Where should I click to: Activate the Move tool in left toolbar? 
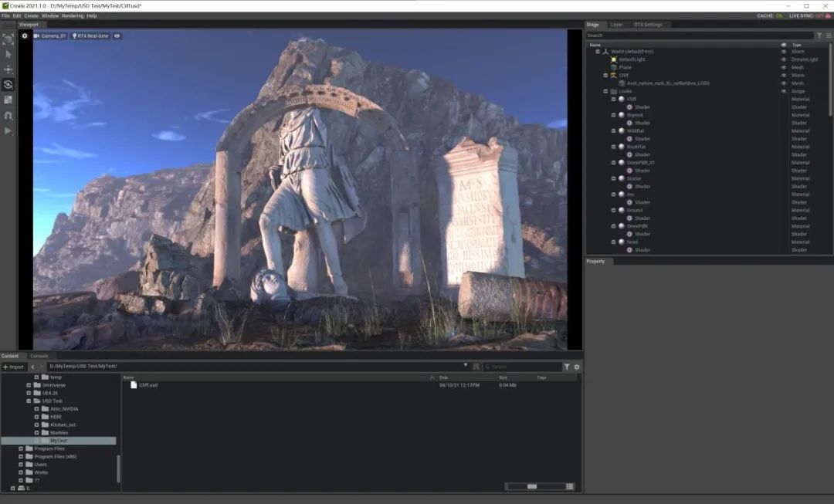(x=8, y=69)
